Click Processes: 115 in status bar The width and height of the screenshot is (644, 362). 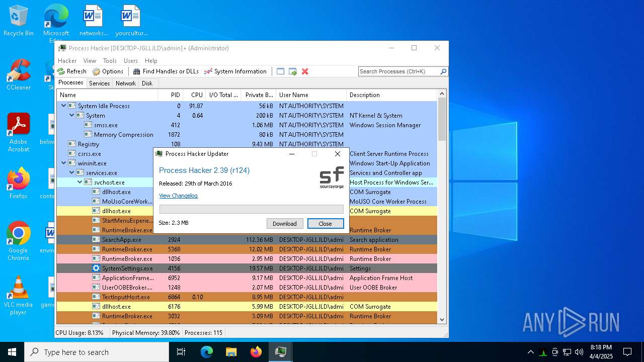pos(203,332)
